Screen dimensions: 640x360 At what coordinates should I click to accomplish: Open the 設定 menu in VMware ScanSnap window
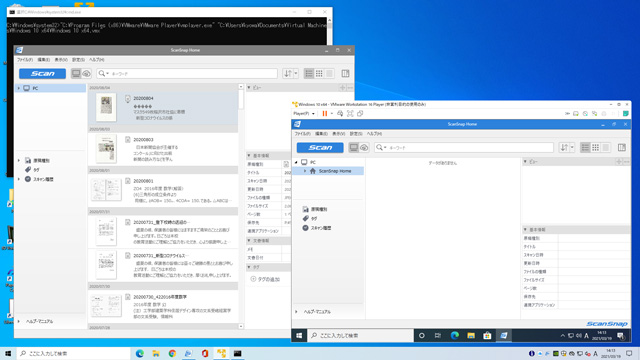click(x=356, y=133)
